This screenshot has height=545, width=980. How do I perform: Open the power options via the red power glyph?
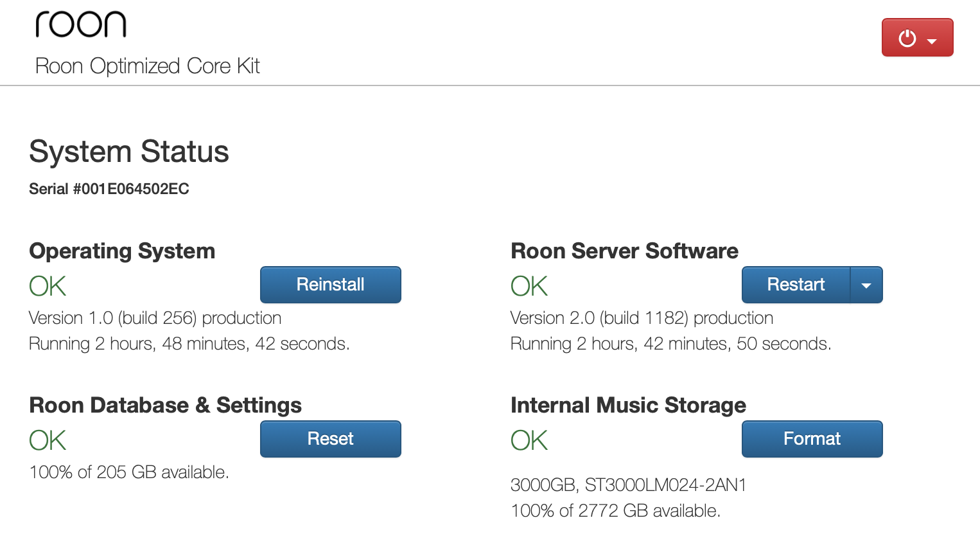pyautogui.click(x=907, y=37)
